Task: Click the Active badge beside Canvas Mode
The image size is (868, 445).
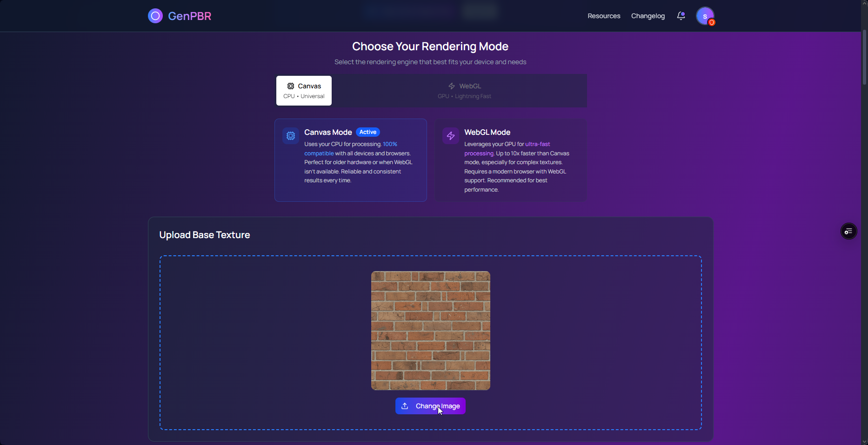Action: [x=367, y=132]
